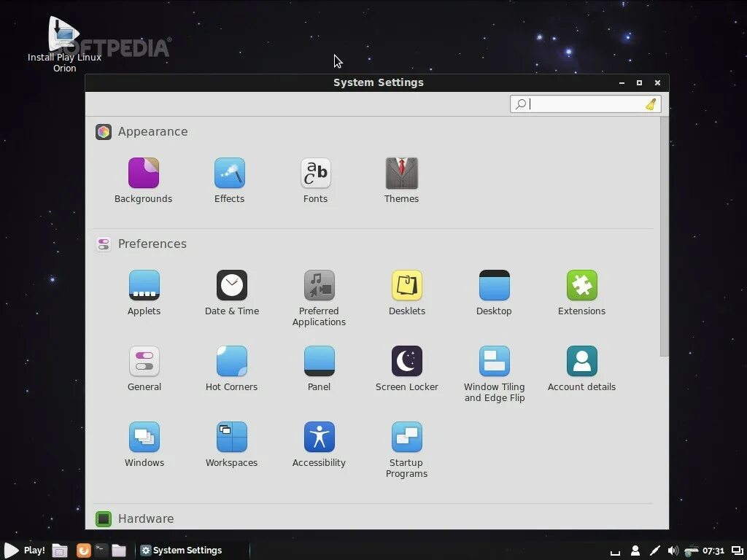Open the file manager folder in the panel

(119, 551)
